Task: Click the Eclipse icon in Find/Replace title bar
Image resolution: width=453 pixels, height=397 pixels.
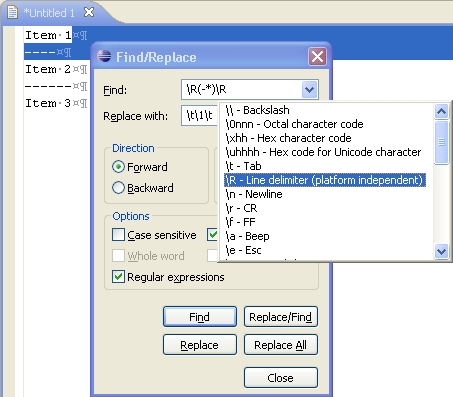Action: click(104, 56)
